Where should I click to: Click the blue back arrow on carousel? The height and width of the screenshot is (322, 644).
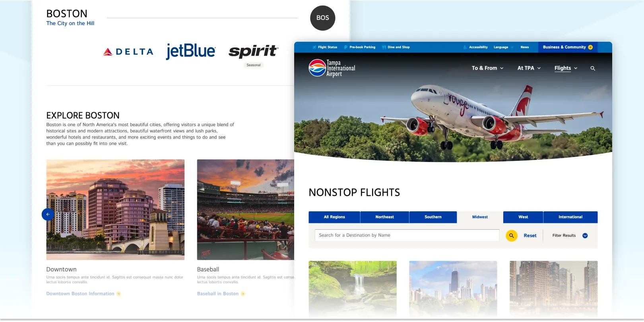48,215
